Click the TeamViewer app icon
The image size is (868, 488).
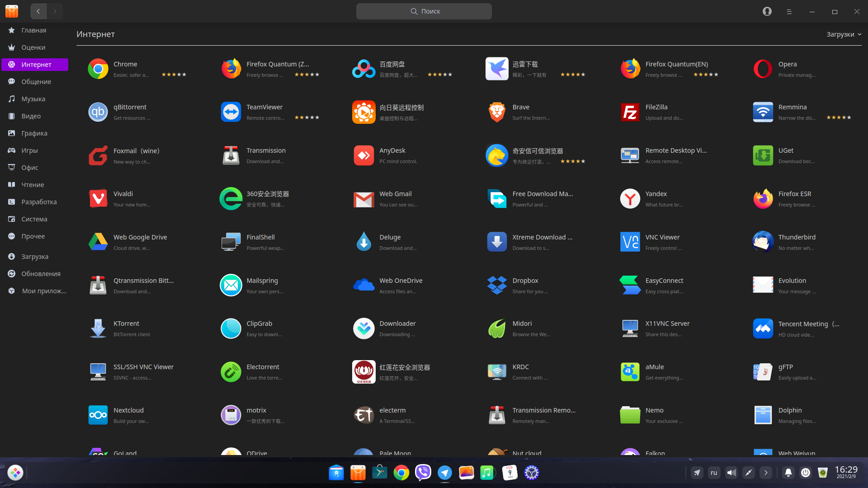click(x=231, y=112)
